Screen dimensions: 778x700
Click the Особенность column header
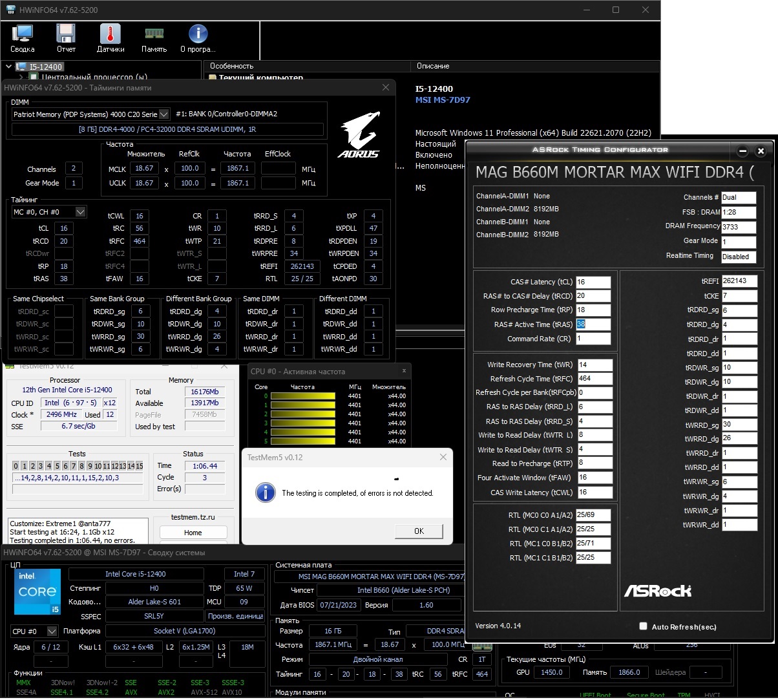click(231, 66)
